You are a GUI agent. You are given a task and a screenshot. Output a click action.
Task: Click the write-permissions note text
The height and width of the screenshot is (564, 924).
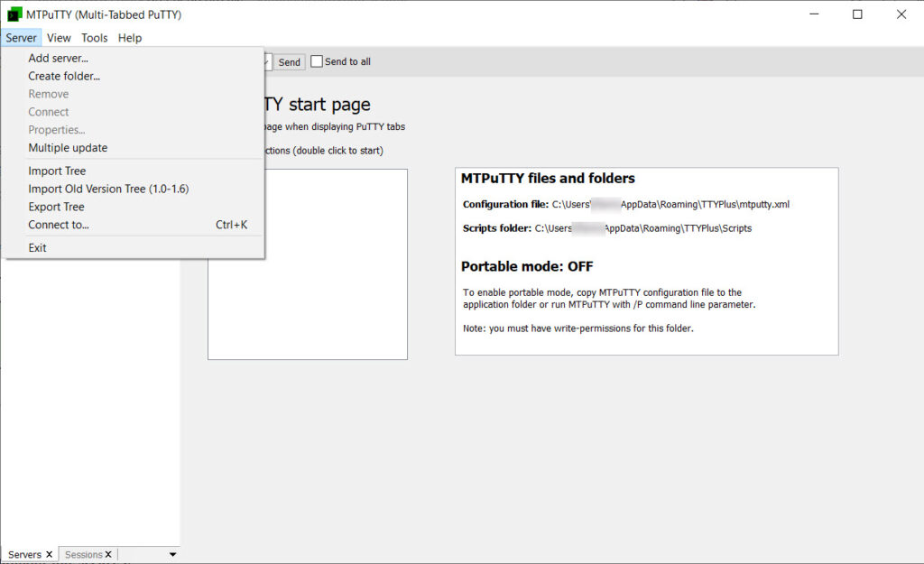click(578, 328)
